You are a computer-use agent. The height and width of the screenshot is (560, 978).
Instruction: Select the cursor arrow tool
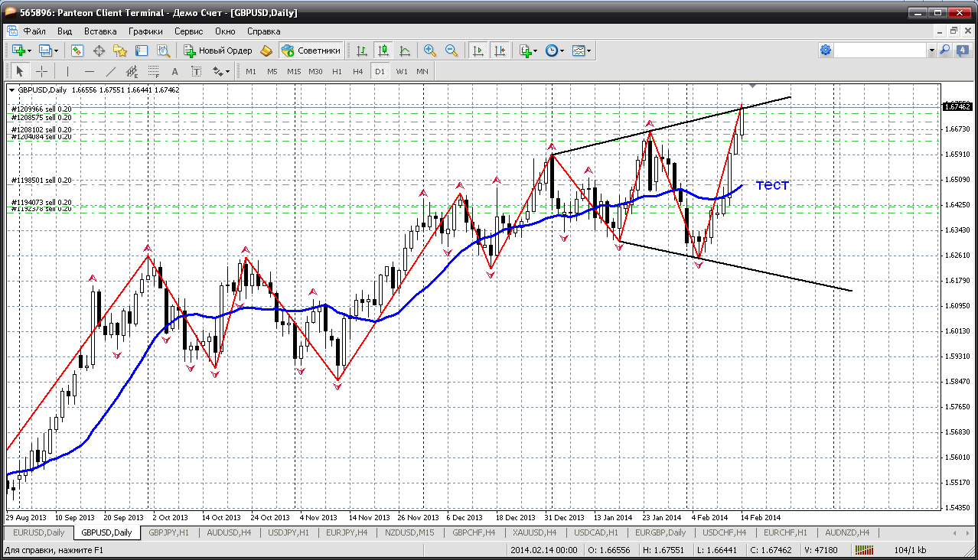[x=20, y=71]
